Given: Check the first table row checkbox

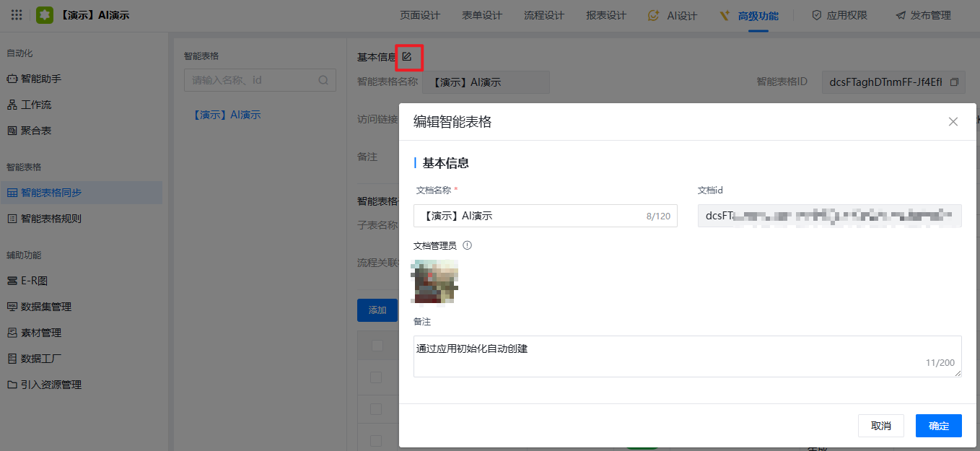Looking at the screenshot, I should pyautogui.click(x=377, y=377).
